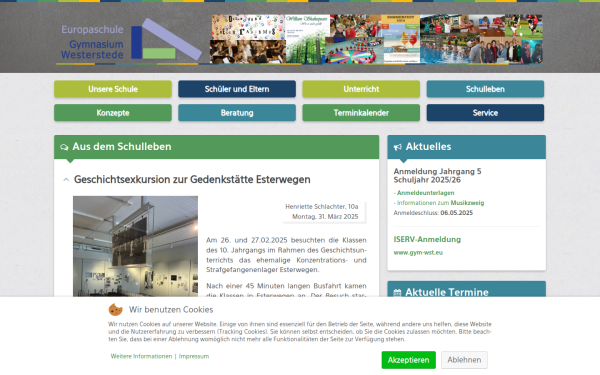Viewport: 600px width, 375px height.
Task: Open the Unterricht menu
Action: 361,89
